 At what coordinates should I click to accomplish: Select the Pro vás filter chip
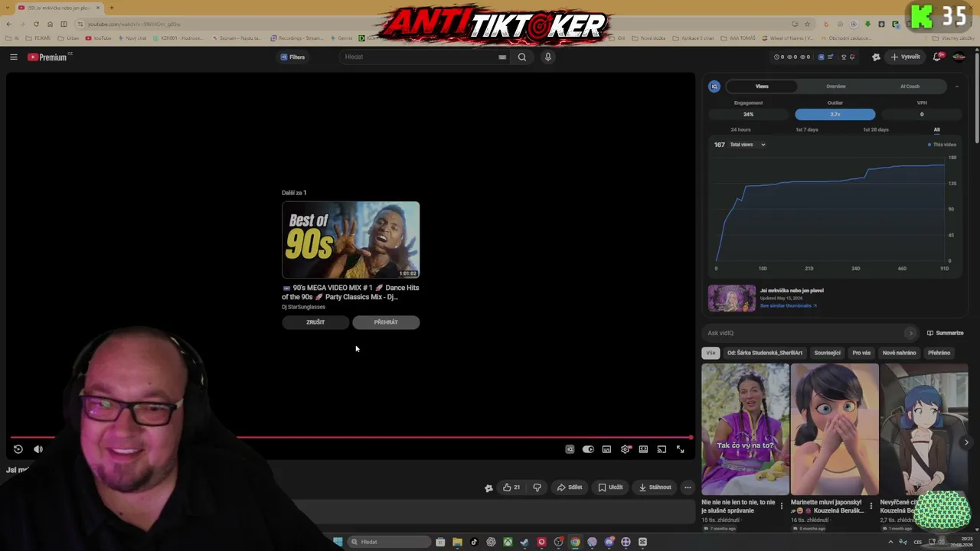(x=861, y=353)
